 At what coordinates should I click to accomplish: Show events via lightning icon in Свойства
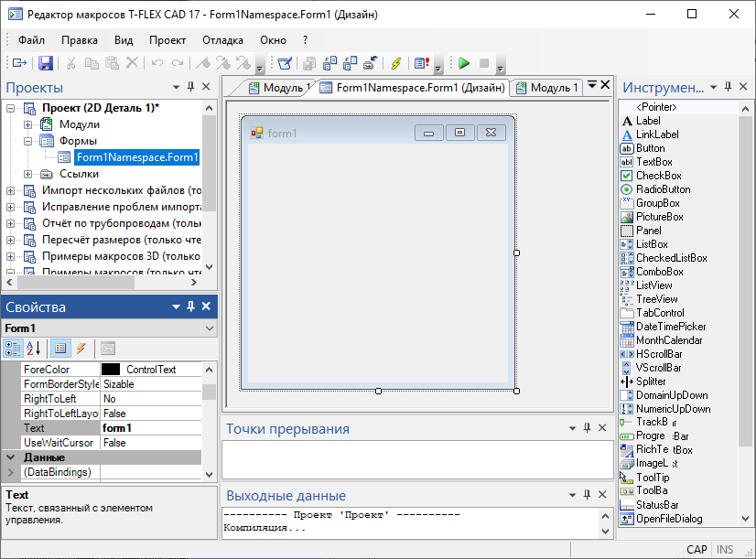pos(81,348)
